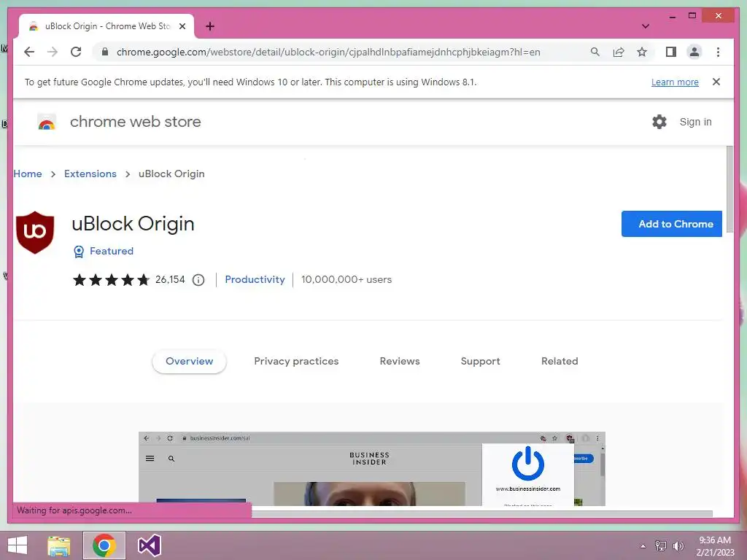Click the Featured label
The width and height of the screenshot is (747, 560).
pyautogui.click(x=112, y=251)
